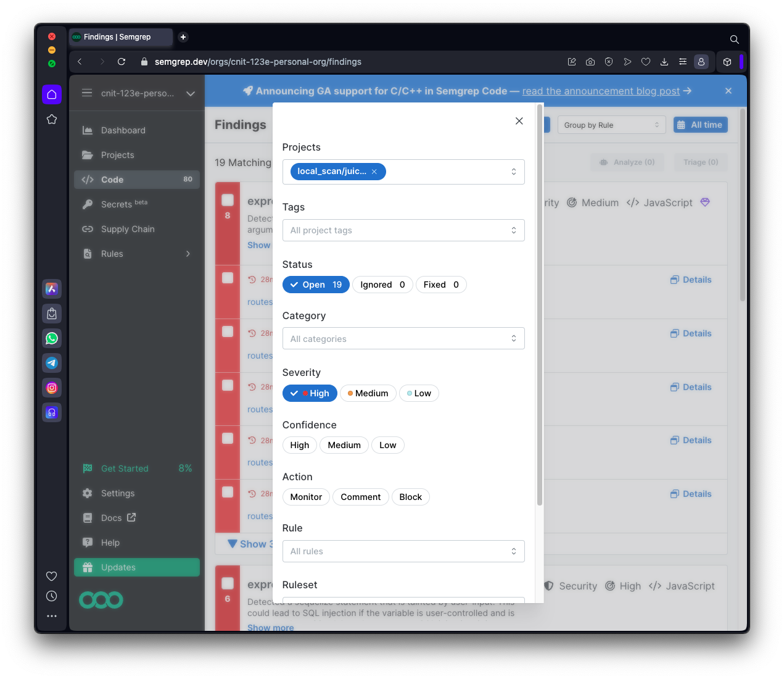
Task: Go back with browser back arrow
Action: pos(80,62)
